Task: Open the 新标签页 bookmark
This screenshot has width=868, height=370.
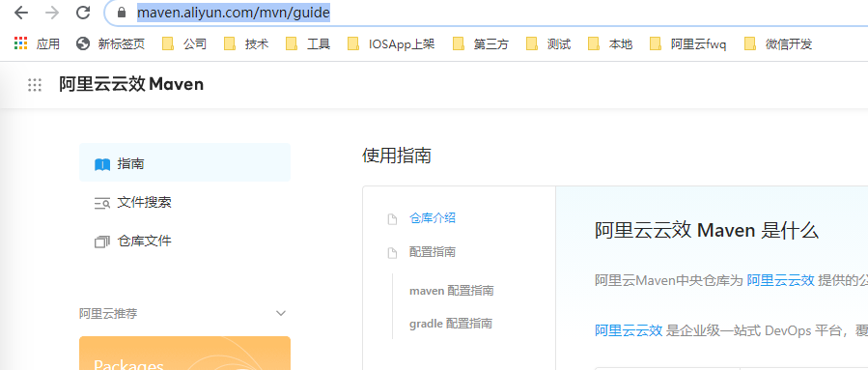Action: 110,43
